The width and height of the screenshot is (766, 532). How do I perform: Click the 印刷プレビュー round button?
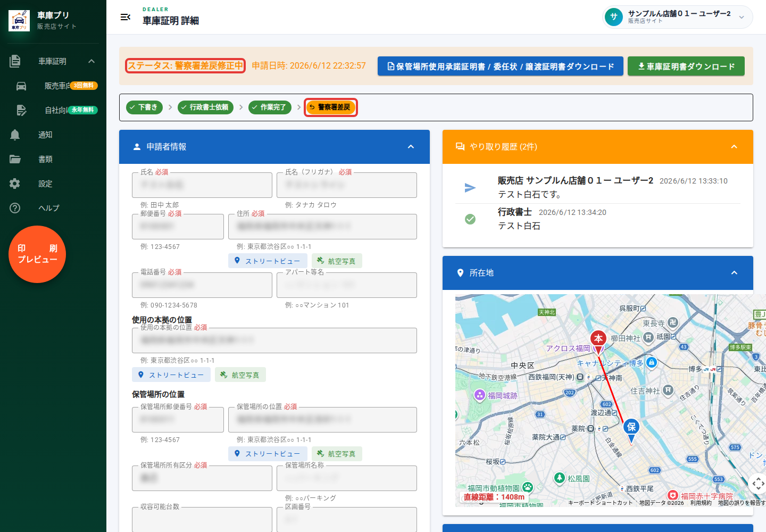pyautogui.click(x=37, y=254)
